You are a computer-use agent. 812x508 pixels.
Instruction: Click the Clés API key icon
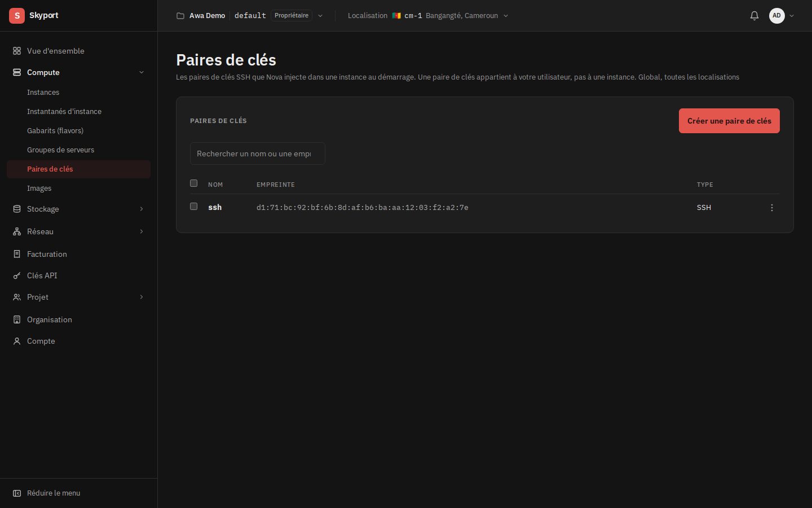click(17, 275)
